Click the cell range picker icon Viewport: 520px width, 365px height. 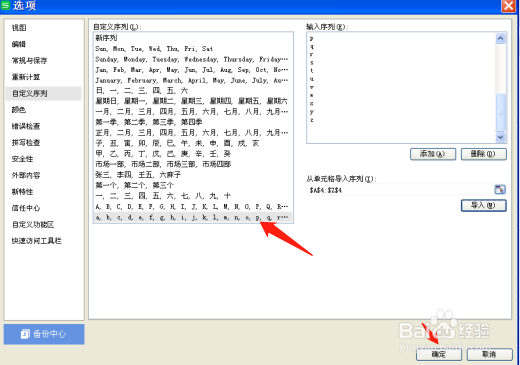pyautogui.click(x=500, y=190)
